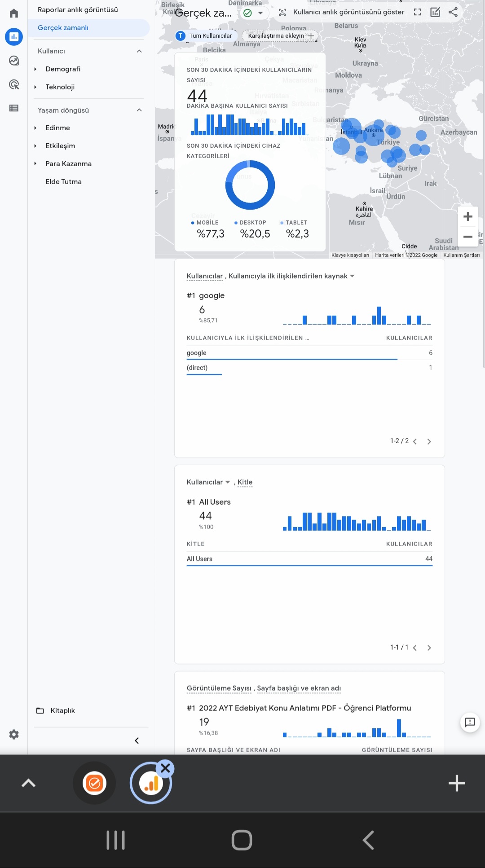Select the Reports bar chart icon
This screenshot has height=868, width=485.
coord(14,37)
